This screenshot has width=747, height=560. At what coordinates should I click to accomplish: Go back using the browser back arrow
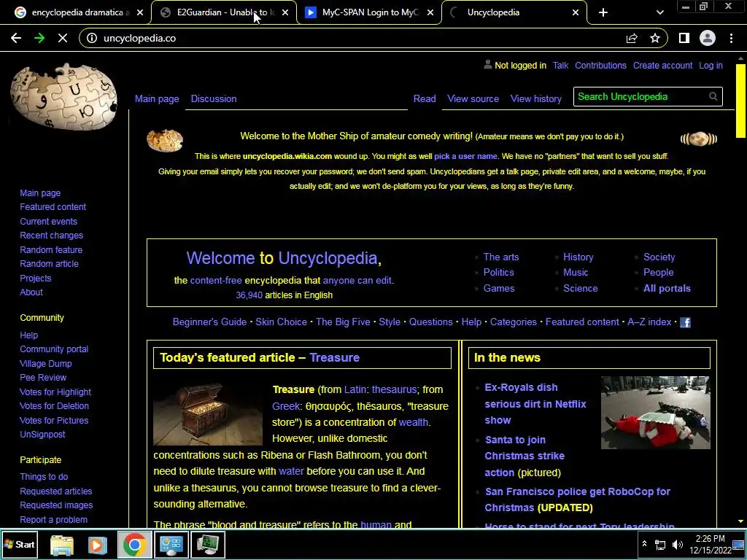click(16, 38)
